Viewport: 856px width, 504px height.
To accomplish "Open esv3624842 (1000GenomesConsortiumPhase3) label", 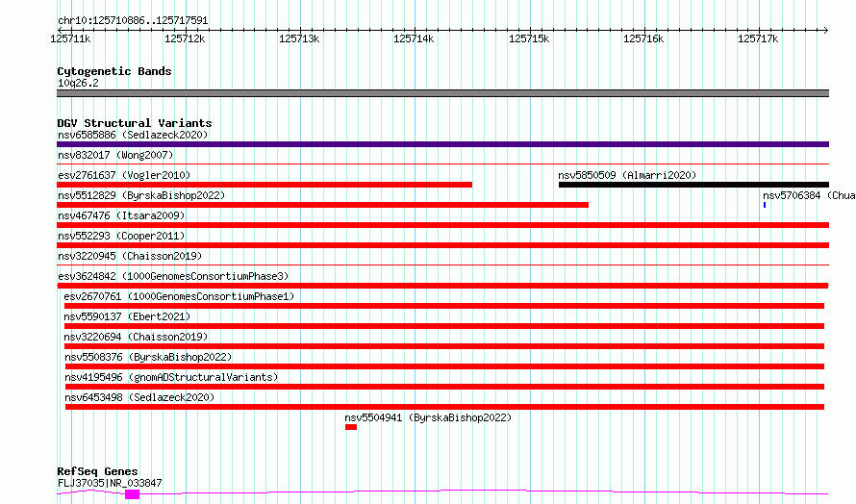I will click(173, 276).
